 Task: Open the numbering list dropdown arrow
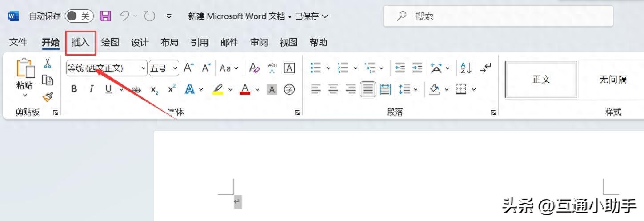coord(356,68)
